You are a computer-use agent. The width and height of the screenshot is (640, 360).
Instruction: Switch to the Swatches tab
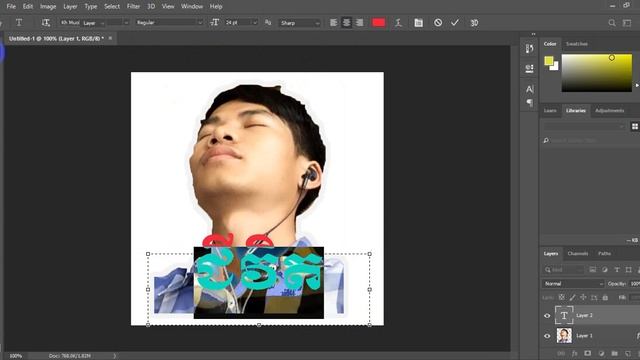click(x=577, y=44)
